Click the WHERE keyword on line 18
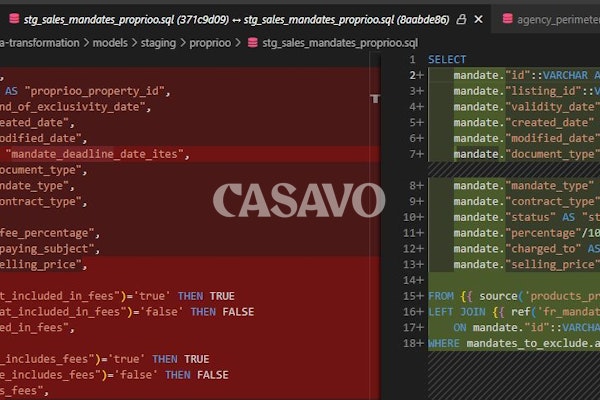Viewport: 600px width, 400px height. (444, 343)
